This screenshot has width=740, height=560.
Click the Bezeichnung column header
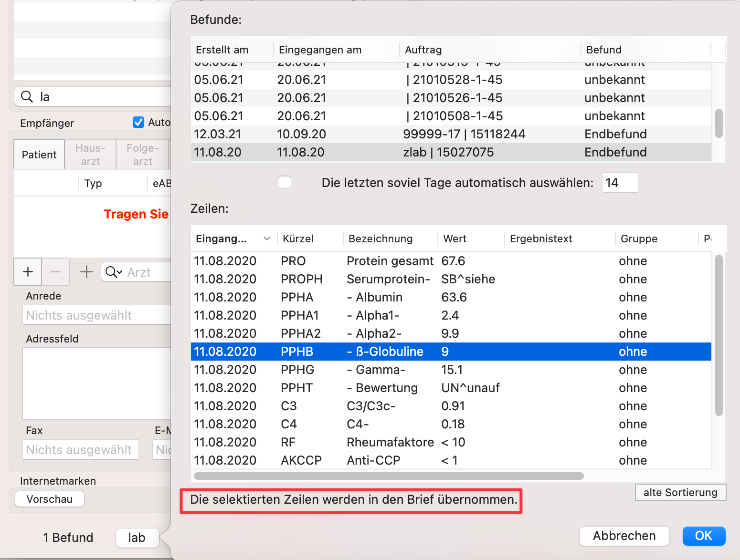click(390, 239)
